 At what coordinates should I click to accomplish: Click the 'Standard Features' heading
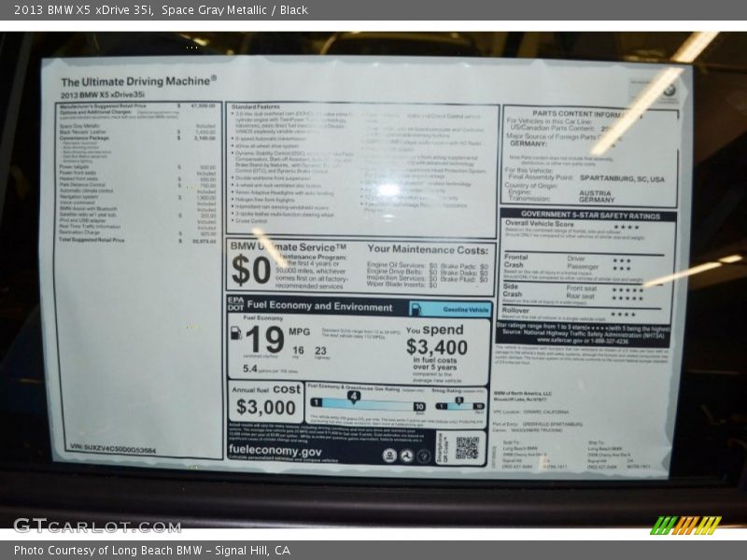click(256, 106)
